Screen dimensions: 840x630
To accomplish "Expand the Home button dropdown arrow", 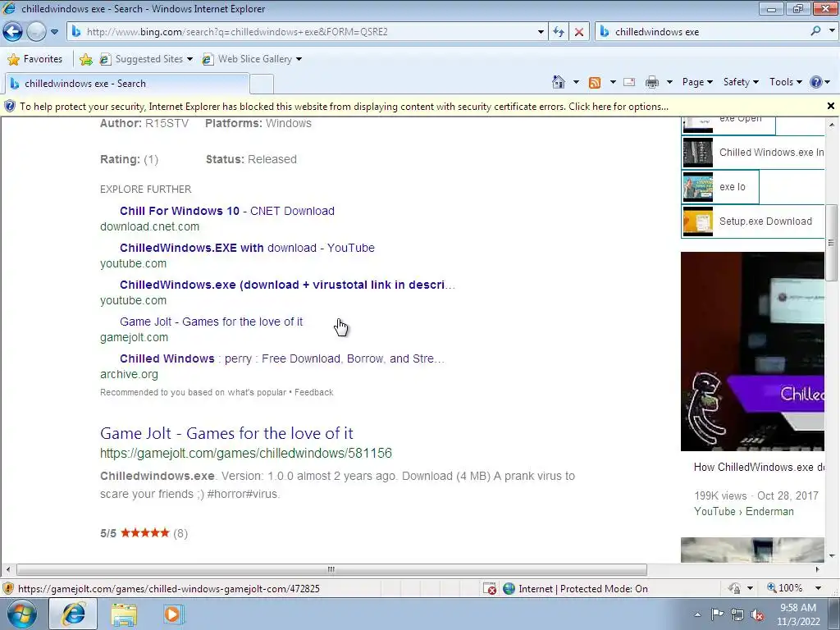I will [x=576, y=82].
